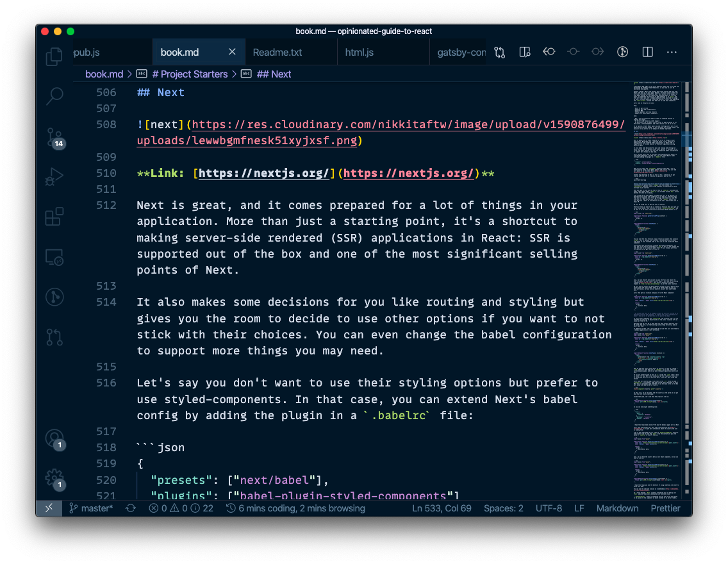Click the info count 22 in status bar
The image size is (728, 564).
[x=203, y=508]
